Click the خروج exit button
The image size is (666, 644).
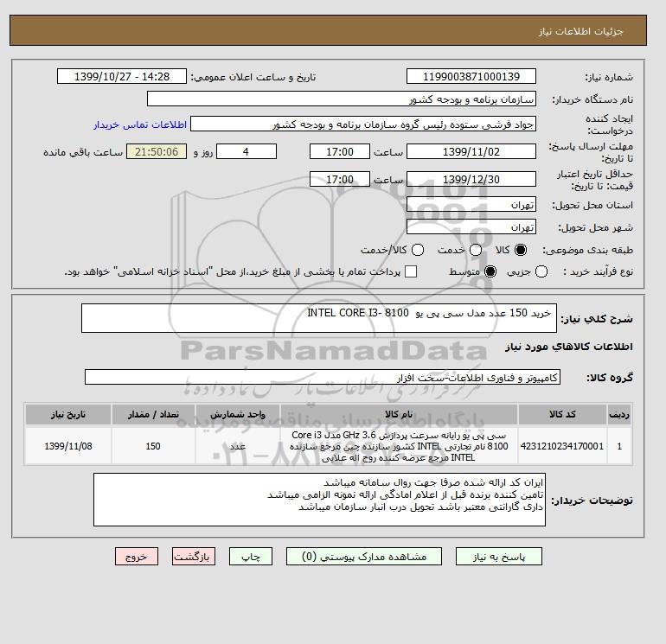pyautogui.click(x=137, y=556)
